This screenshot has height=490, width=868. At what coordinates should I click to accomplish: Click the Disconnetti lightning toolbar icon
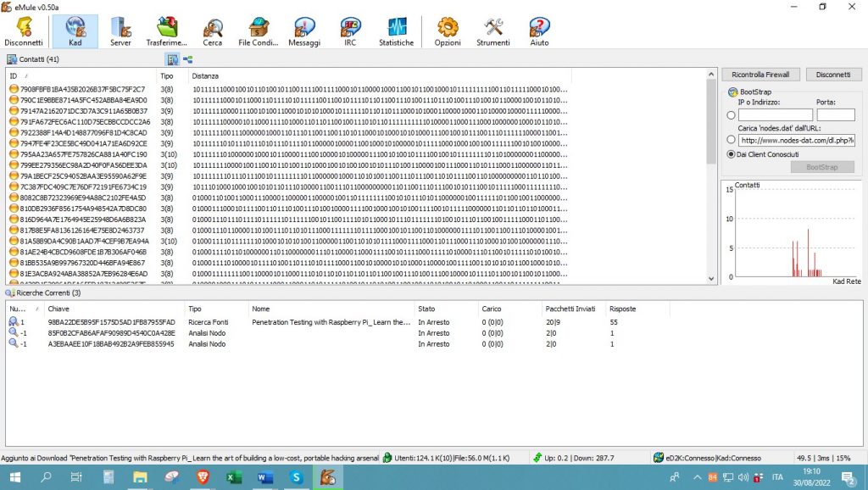click(23, 31)
